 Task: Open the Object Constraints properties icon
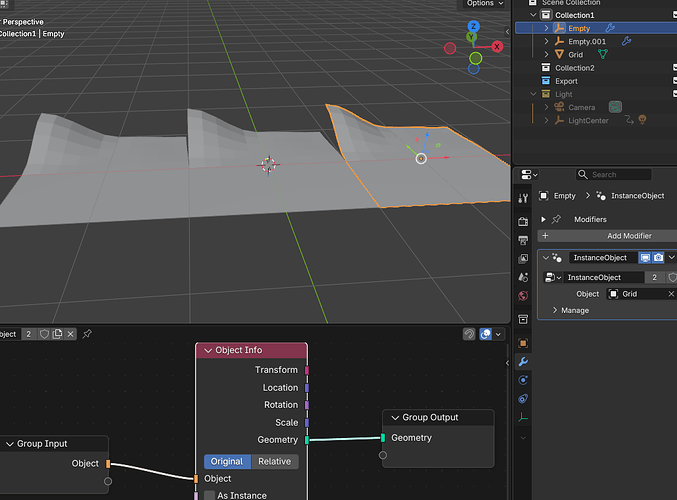pos(523,399)
